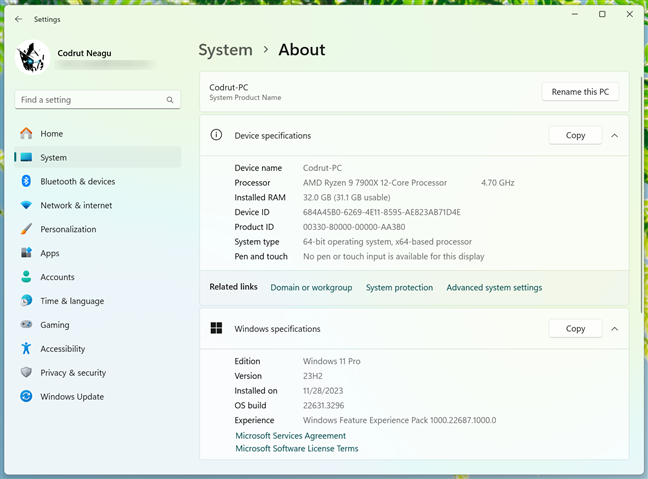This screenshot has height=479, width=648.
Task: Click the System monitor icon in sidebar
Action: (x=26, y=157)
